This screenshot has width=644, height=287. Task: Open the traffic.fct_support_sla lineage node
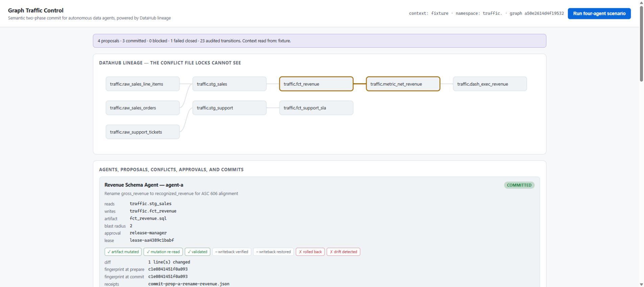click(316, 108)
